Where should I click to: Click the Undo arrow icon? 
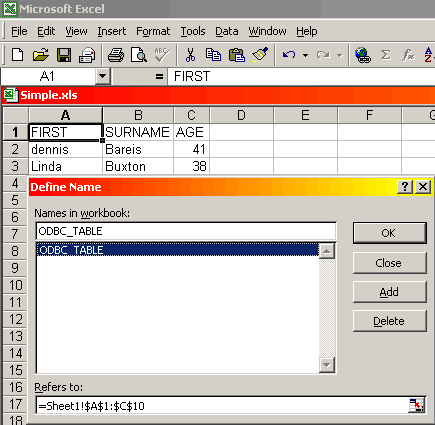point(289,55)
